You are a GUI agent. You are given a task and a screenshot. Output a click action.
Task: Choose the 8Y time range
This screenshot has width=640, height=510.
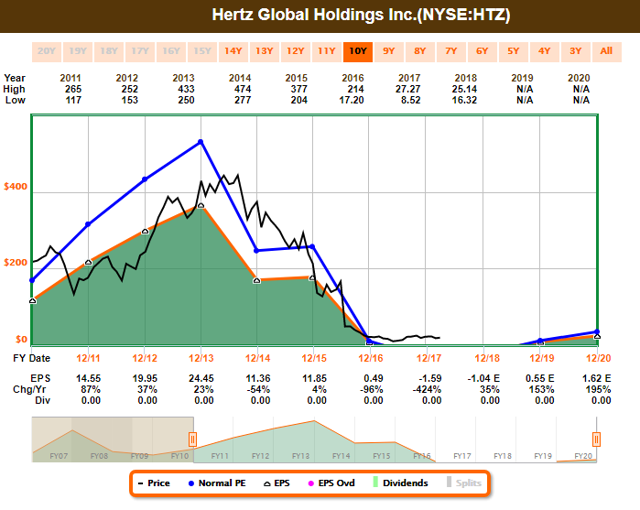click(x=420, y=51)
